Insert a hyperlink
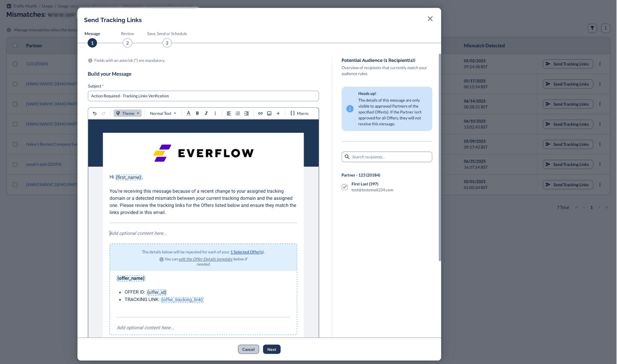Image resolution: width=617 pixels, height=364 pixels. coord(260,114)
